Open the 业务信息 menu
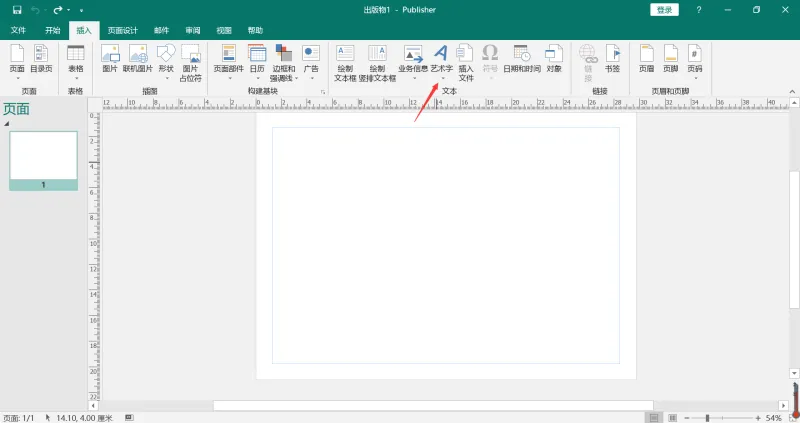The image size is (800, 423). pyautogui.click(x=413, y=61)
